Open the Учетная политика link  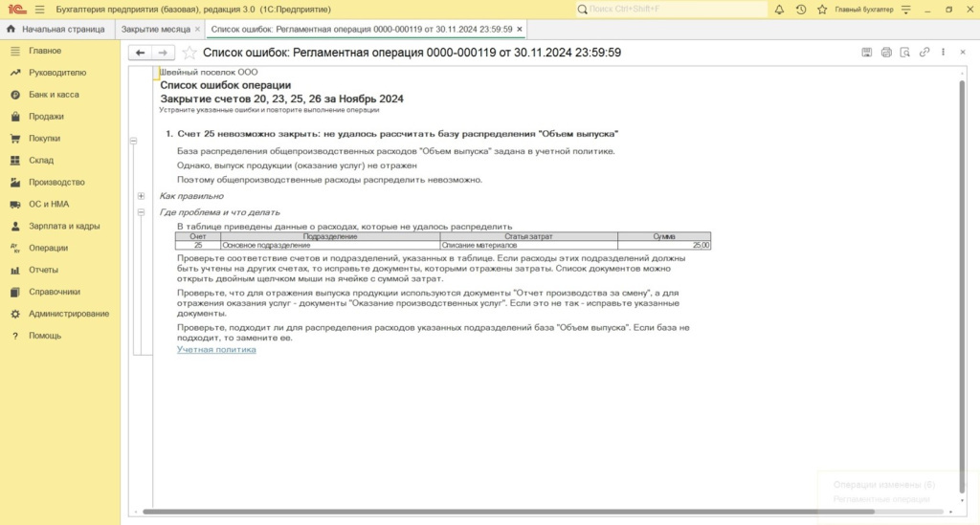[216, 350]
